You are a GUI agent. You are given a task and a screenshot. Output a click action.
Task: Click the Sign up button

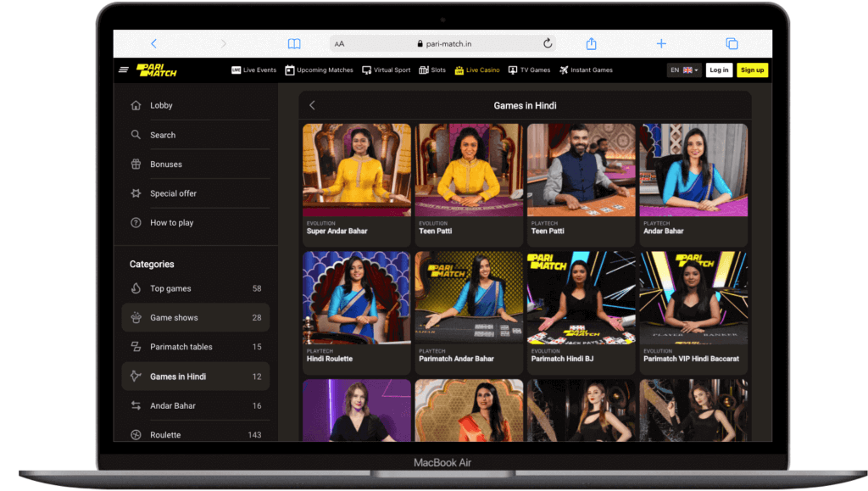click(753, 70)
